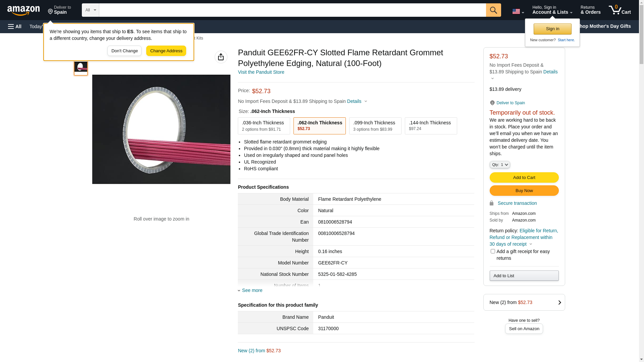Select the grommet product thumbnail image
The image size is (644, 362).
(81, 68)
